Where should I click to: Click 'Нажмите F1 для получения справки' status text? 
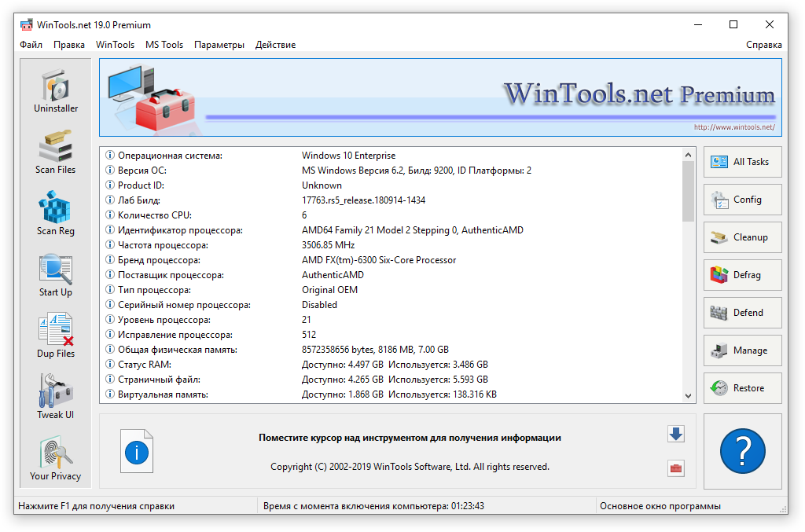pos(97,506)
